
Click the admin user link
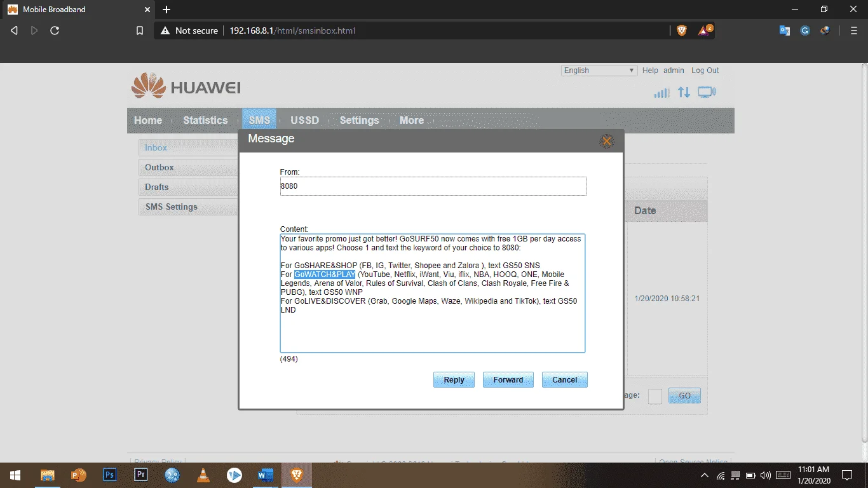point(674,71)
